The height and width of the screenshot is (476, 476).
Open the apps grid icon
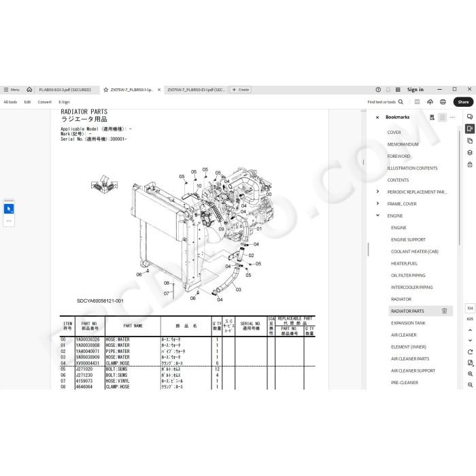(398, 90)
